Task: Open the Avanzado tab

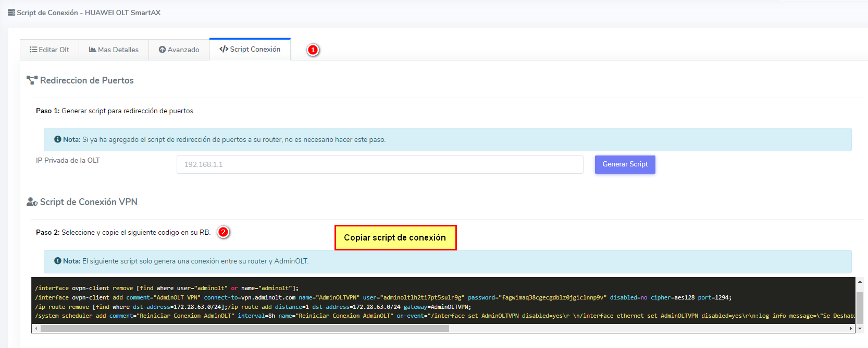Action: coord(179,50)
